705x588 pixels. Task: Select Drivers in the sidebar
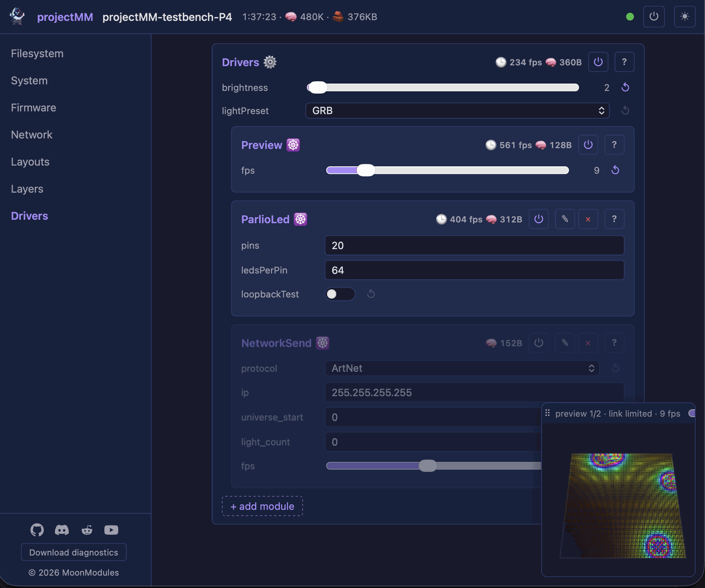click(30, 216)
